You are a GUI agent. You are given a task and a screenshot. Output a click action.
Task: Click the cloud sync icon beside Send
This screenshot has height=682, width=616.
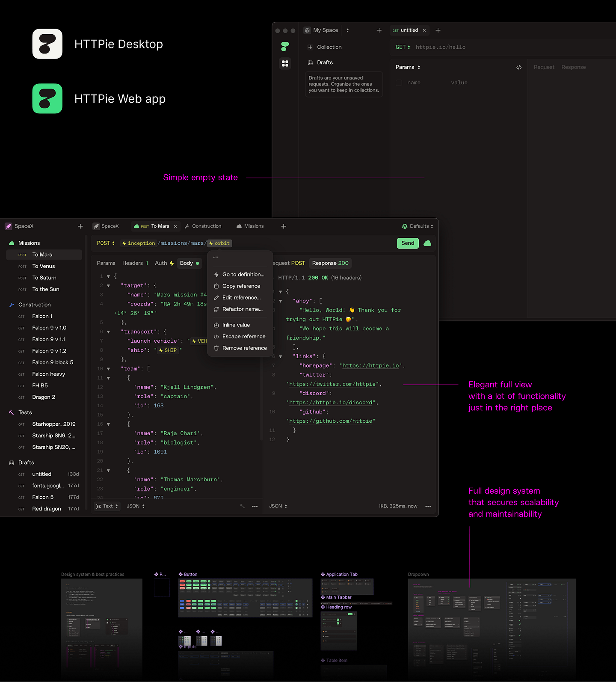tap(427, 243)
